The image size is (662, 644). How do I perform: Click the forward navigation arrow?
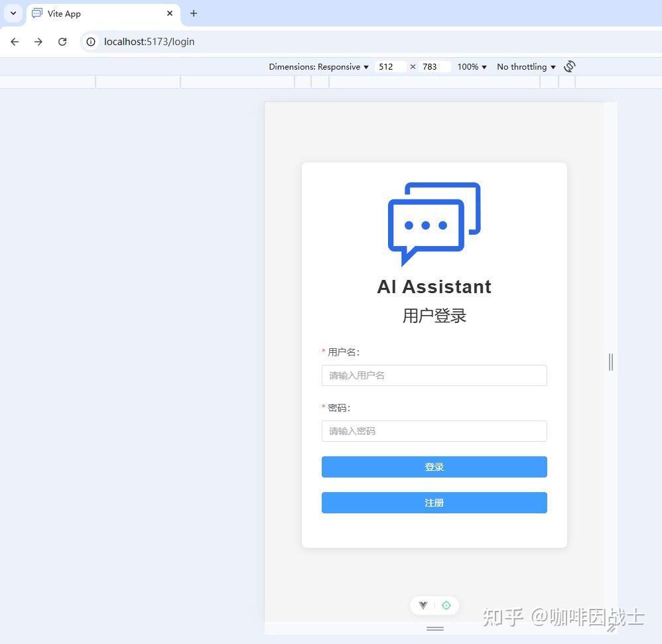[38, 41]
